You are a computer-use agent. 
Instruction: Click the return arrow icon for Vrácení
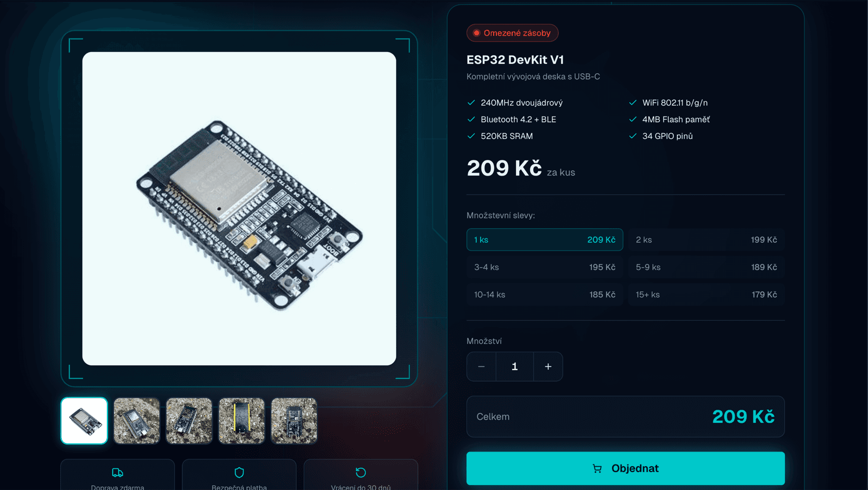tap(361, 473)
